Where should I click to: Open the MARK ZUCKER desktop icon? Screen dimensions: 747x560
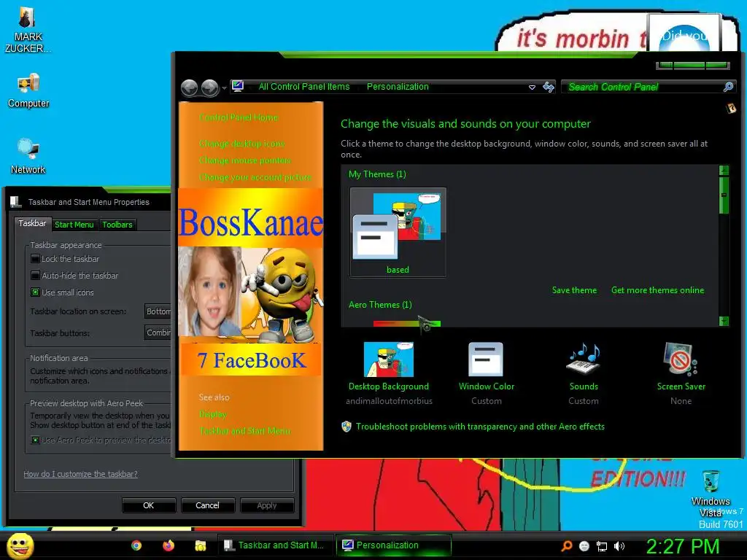pos(27,29)
